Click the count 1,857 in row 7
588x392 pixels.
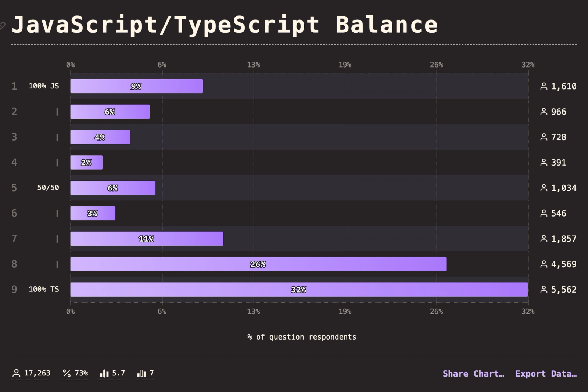(564, 239)
